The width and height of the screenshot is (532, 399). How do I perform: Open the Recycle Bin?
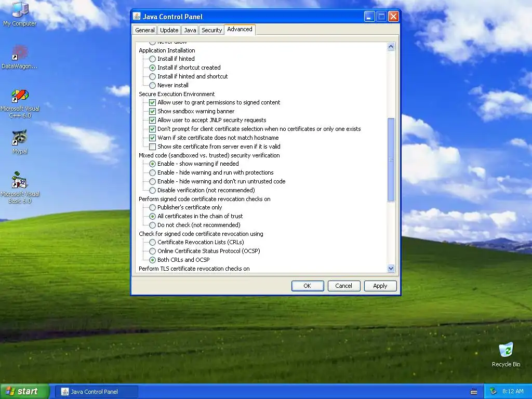click(x=506, y=354)
